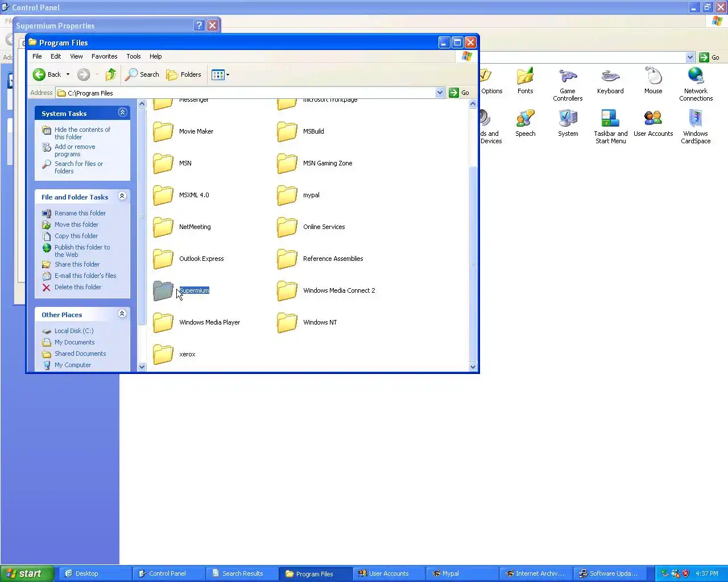This screenshot has height=582, width=728.
Task: Collapse the Other Places panel
Action: (x=122, y=314)
